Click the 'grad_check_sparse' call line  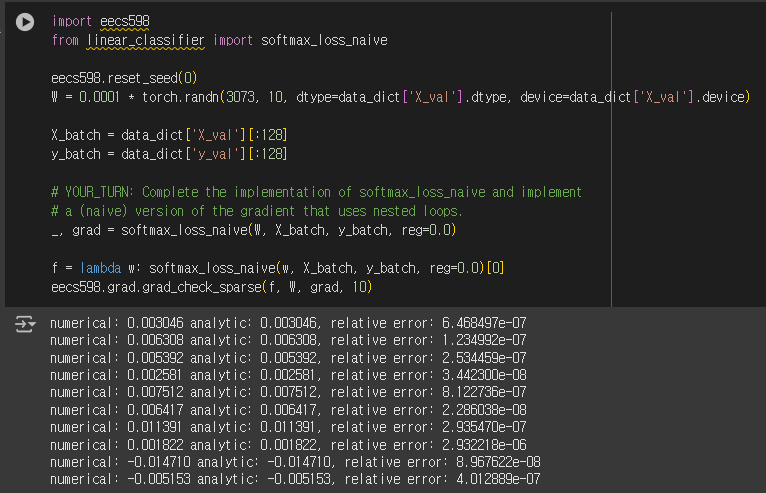(212, 287)
